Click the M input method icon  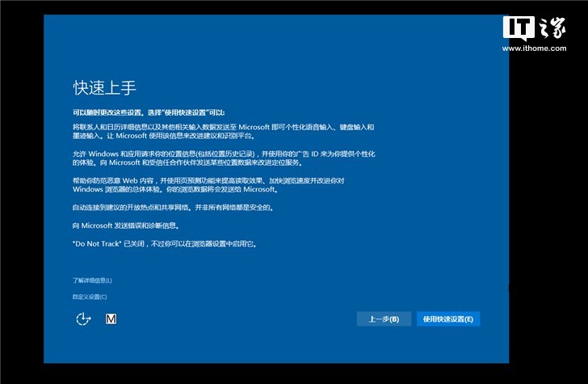pos(111,319)
